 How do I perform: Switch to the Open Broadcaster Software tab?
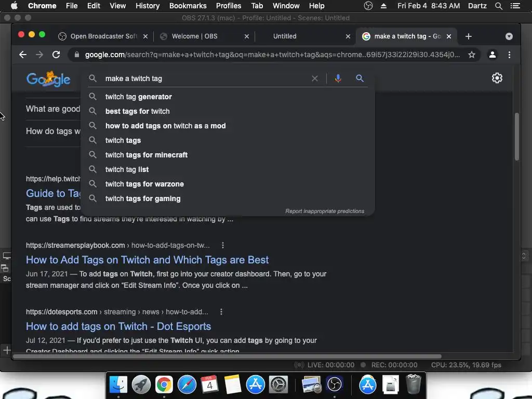[x=104, y=36]
